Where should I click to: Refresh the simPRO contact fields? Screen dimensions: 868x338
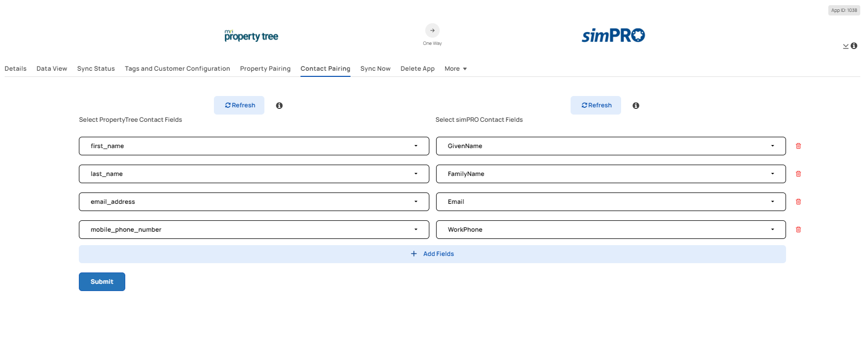pos(596,105)
